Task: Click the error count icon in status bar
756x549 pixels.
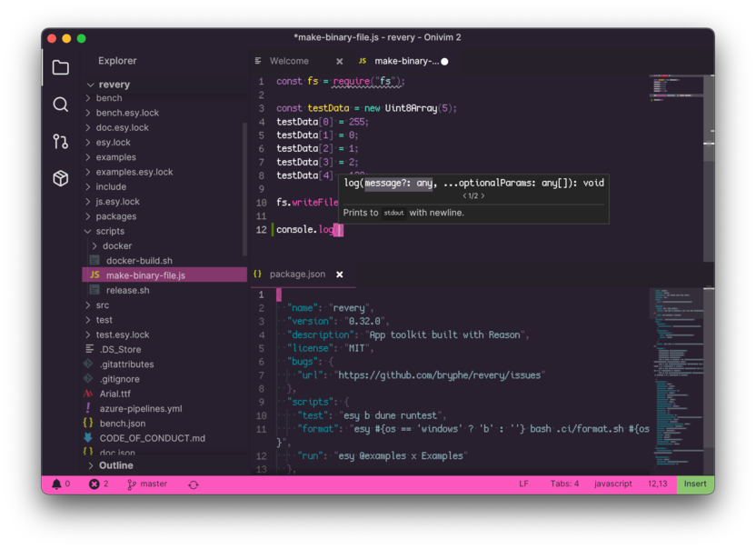Action: click(x=94, y=484)
